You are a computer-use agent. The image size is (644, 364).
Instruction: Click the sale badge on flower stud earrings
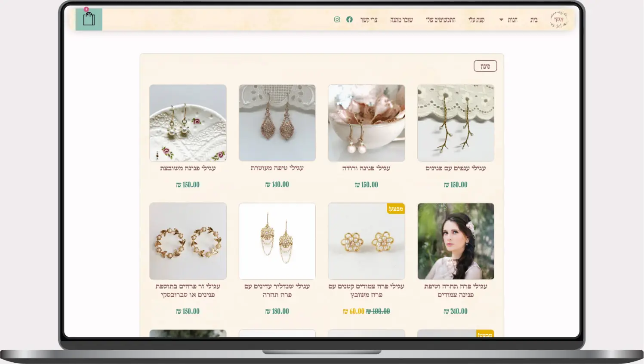[396, 209]
